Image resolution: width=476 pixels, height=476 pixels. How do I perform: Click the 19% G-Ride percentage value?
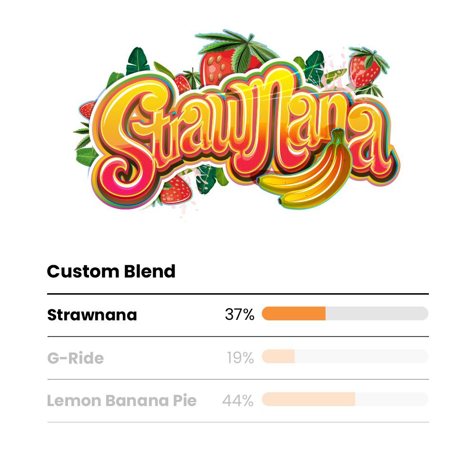[x=240, y=357]
